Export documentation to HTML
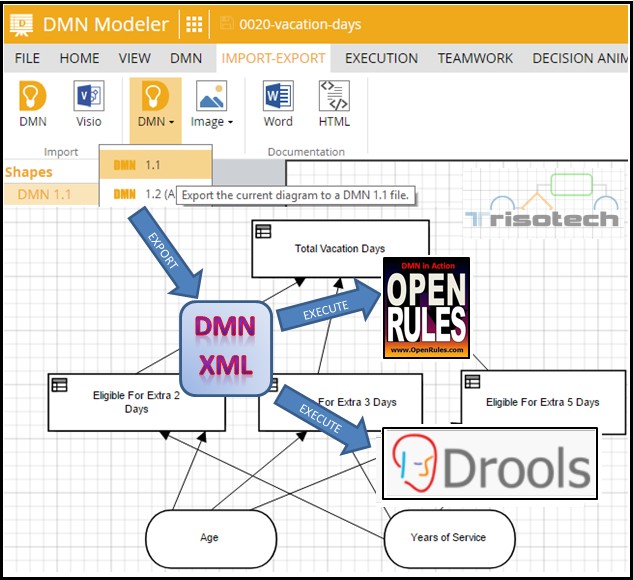The height and width of the screenshot is (580, 633). pos(334,98)
